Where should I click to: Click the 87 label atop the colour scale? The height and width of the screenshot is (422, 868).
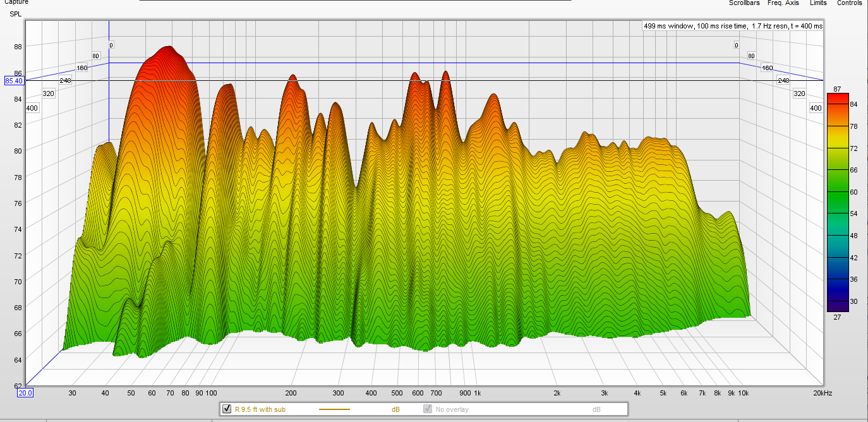pyautogui.click(x=837, y=89)
